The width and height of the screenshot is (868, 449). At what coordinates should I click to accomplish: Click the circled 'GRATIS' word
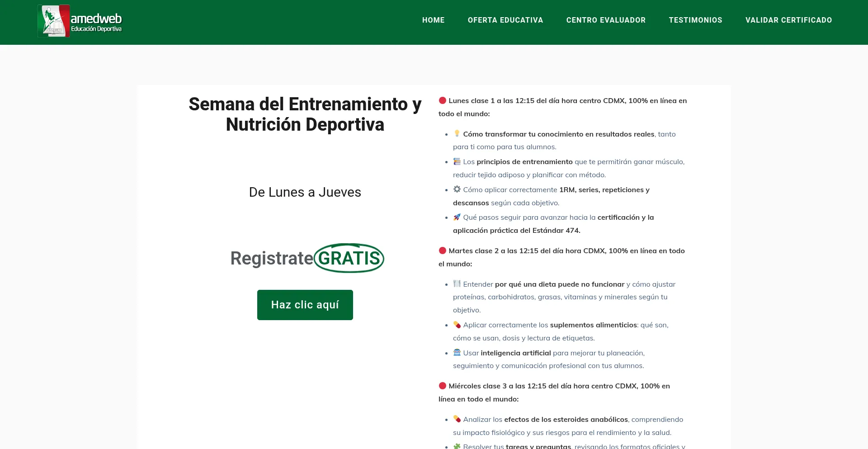tap(349, 258)
